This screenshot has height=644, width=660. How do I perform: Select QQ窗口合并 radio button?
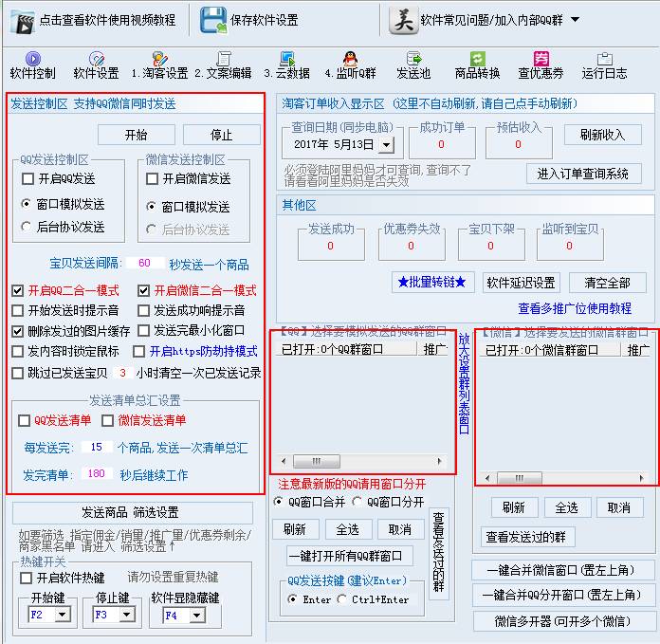(278, 502)
